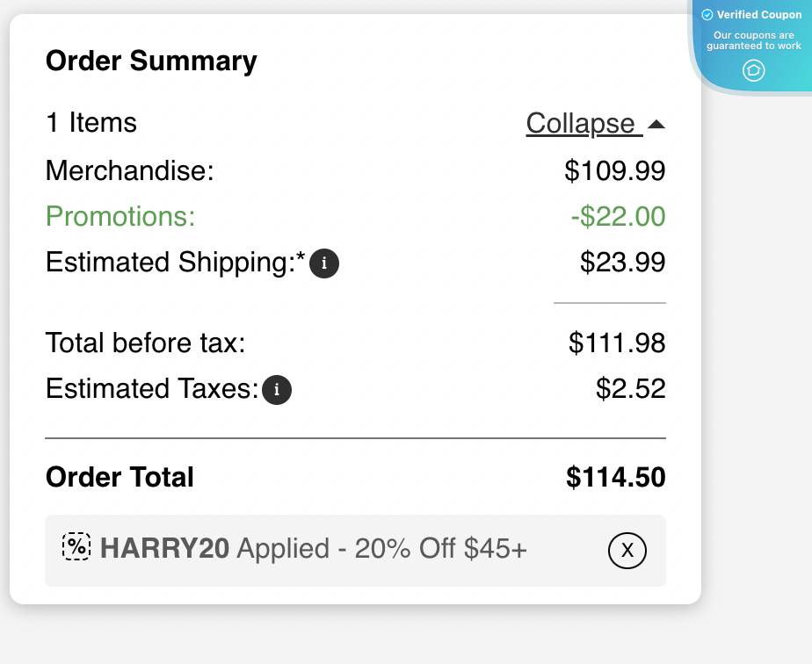The height and width of the screenshot is (664, 812).
Task: Click the Total before tax label
Action: point(146,343)
